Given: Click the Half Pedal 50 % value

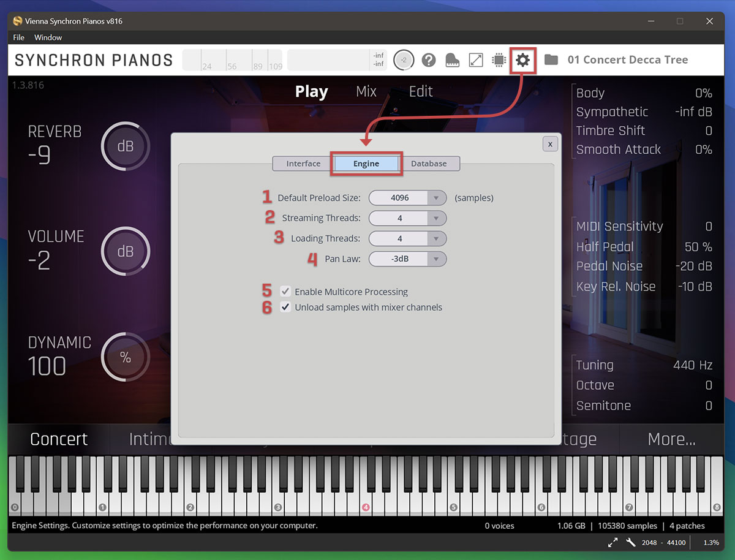Looking at the screenshot, I should [x=698, y=247].
